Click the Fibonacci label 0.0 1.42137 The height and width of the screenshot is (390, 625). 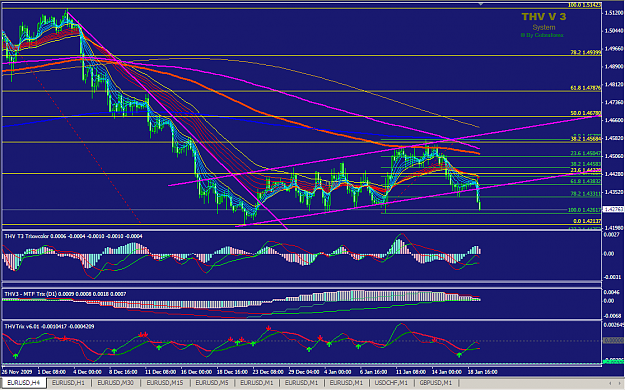pyautogui.click(x=587, y=221)
